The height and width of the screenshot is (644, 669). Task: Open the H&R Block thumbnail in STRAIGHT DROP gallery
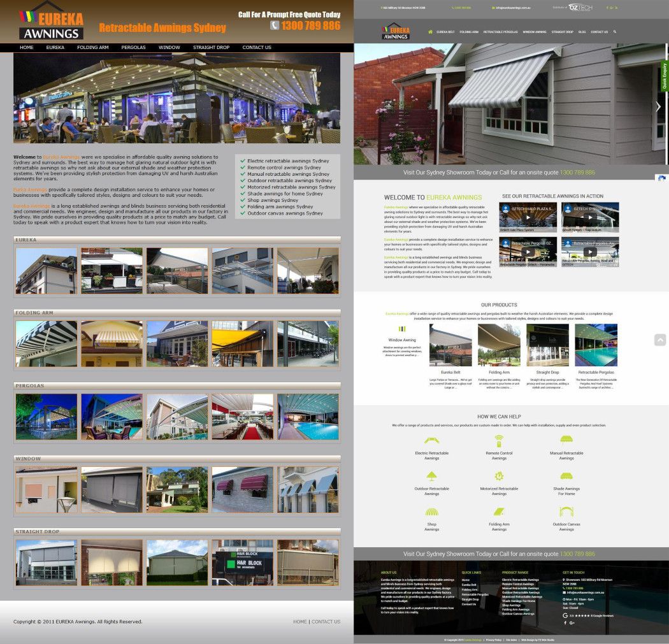(242, 562)
